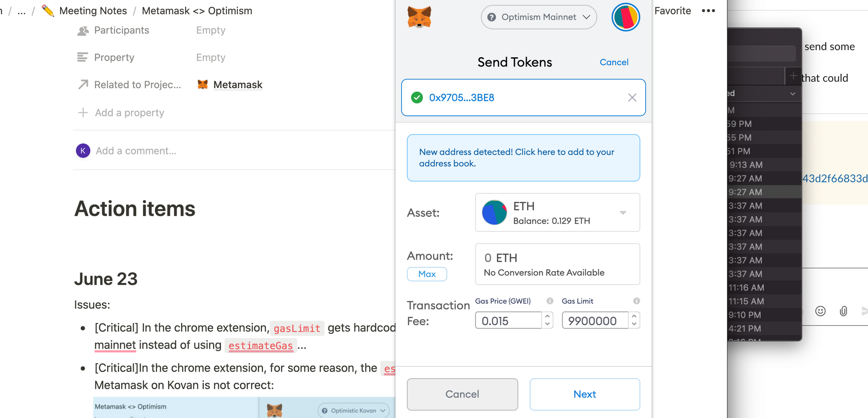Click the MetaMask fox icon next to Metamask relation
This screenshot has width=868, height=418.
point(202,84)
